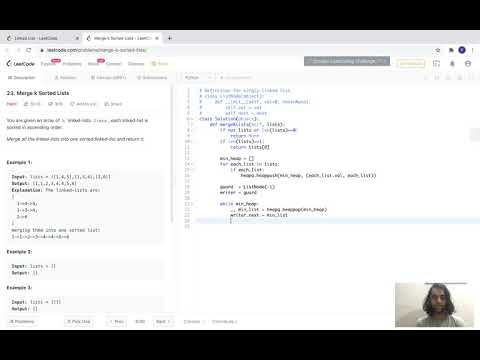Viewport: 480px width, 360px height.
Task: Like the problem with the thumbs-up
Action: pyautogui.click(x=32, y=104)
